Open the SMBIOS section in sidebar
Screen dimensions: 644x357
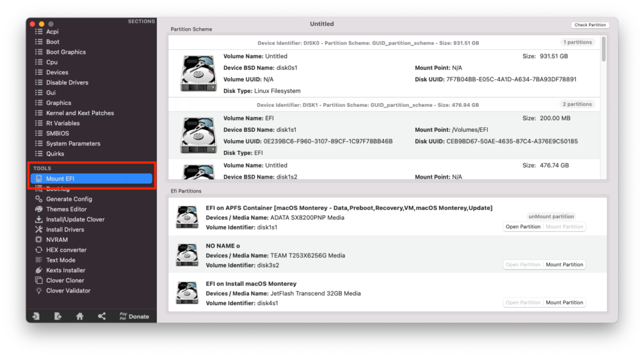coord(58,133)
